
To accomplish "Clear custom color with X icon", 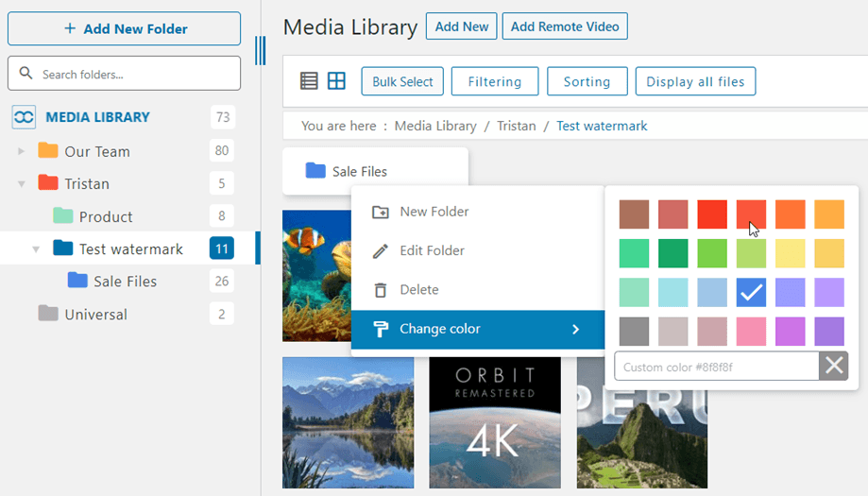I will coord(834,367).
